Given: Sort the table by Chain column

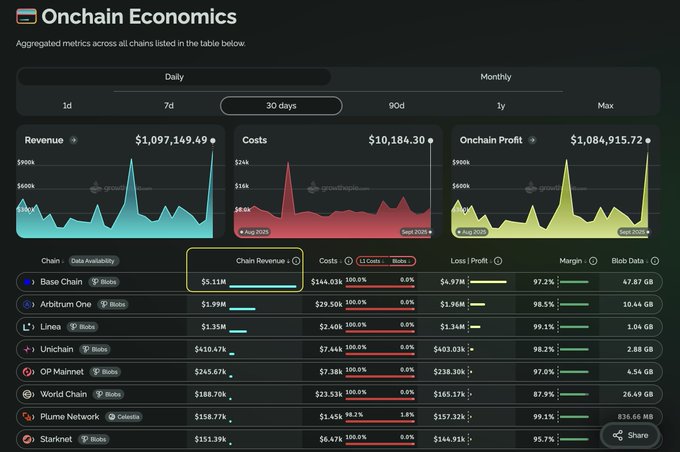Looking at the screenshot, I should click(52, 261).
